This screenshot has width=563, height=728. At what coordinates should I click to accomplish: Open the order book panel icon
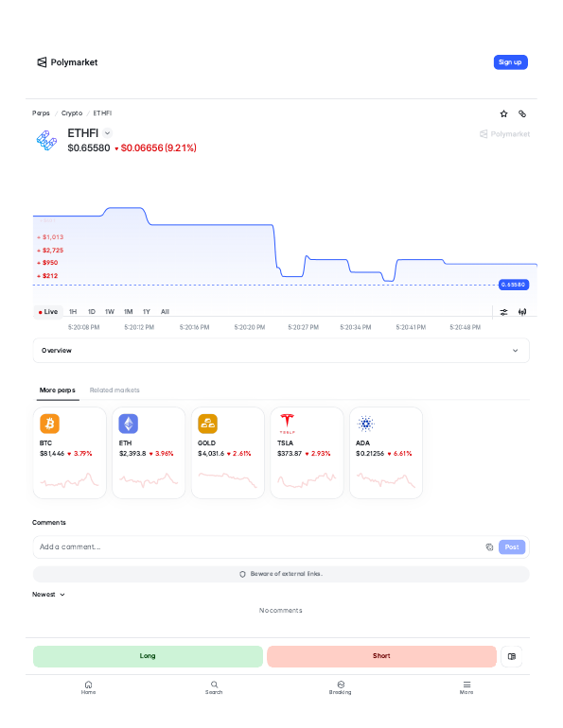(512, 656)
